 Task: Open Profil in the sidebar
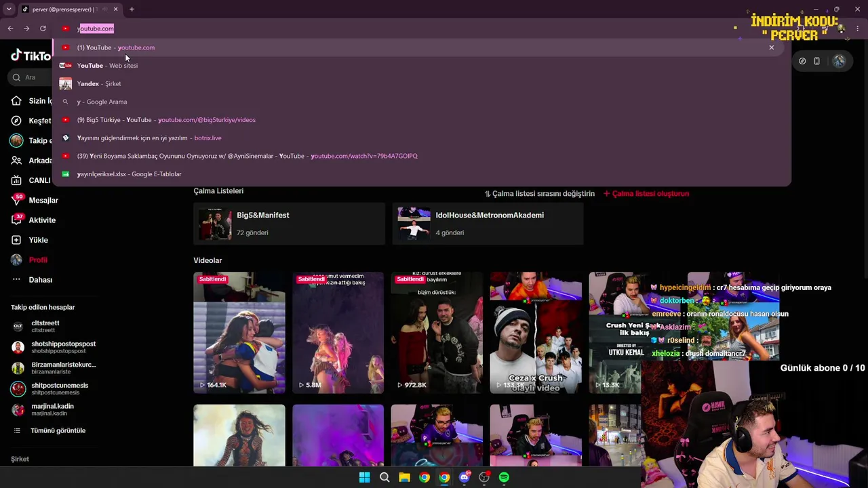30,260
